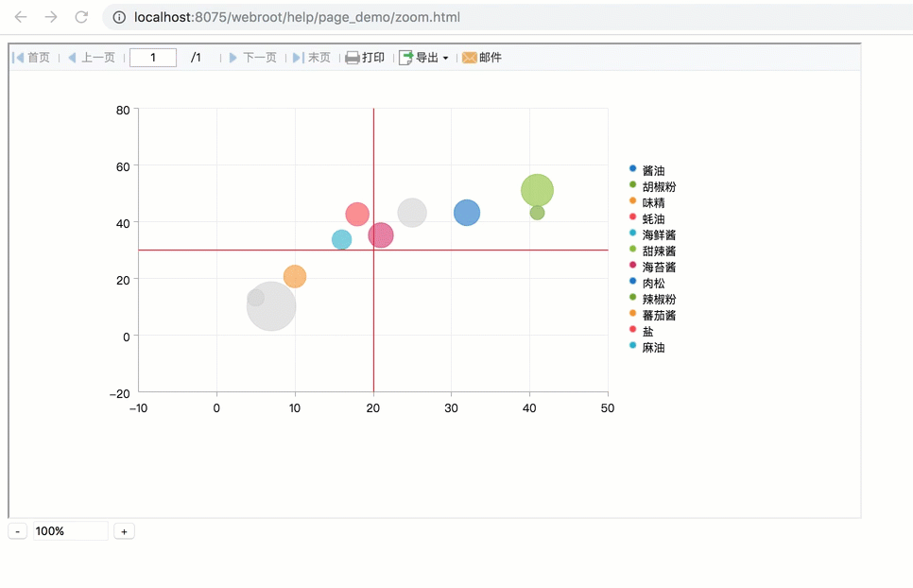The height and width of the screenshot is (588, 913).
Task: Click the pink-red bubble above 40
Action: click(x=355, y=213)
